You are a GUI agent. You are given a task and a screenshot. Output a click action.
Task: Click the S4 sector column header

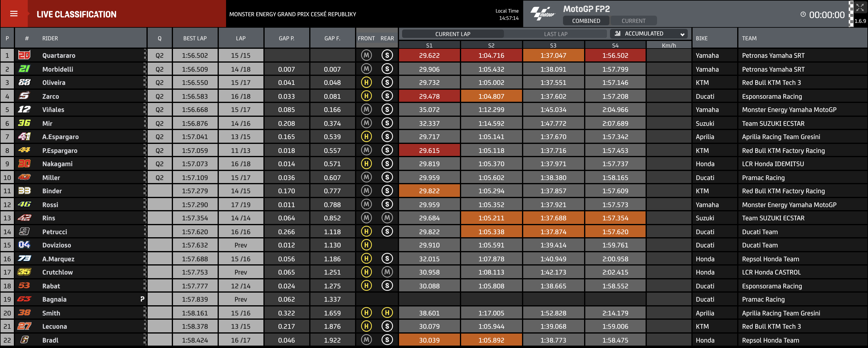click(615, 45)
